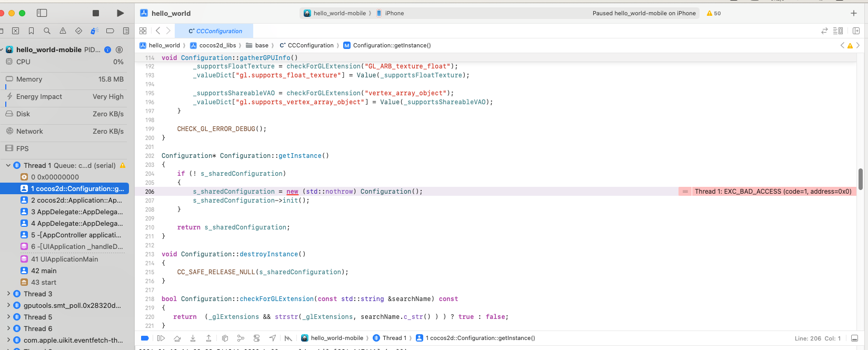Toggle the left navigator sidebar
The height and width of the screenshot is (350, 868).
coord(42,13)
